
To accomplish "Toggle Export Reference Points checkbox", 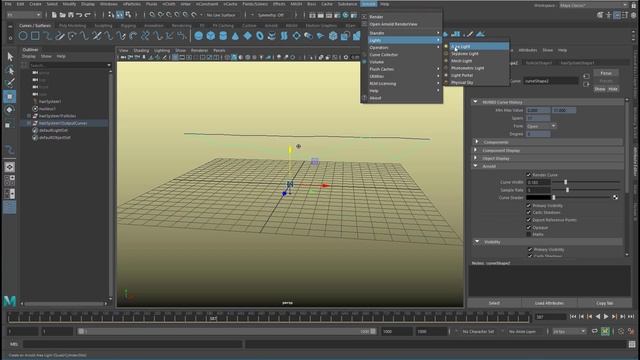I will 529,220.
